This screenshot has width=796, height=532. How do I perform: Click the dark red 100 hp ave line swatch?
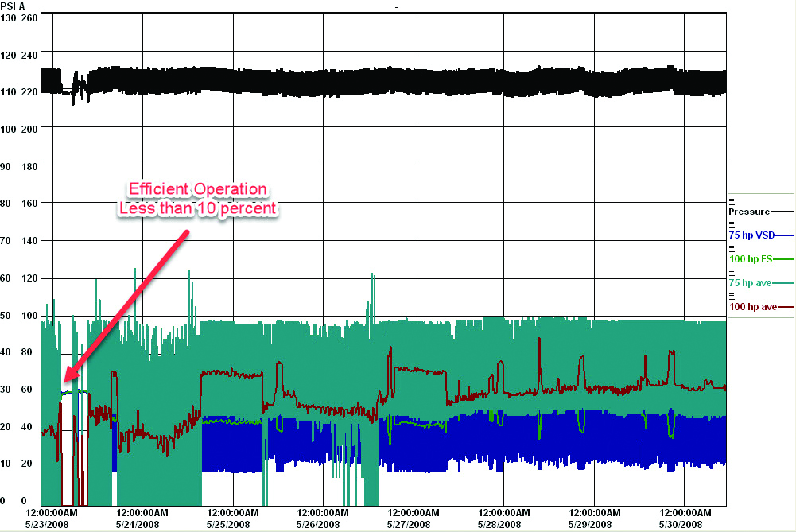coord(786,307)
